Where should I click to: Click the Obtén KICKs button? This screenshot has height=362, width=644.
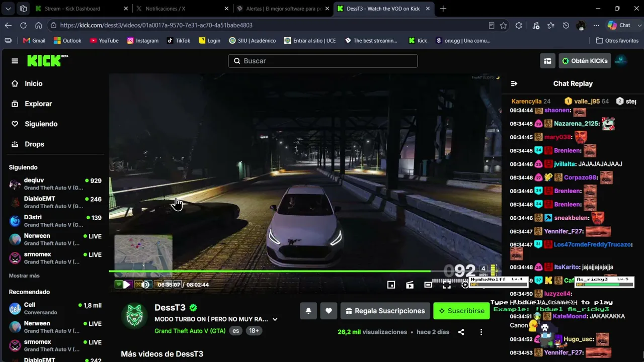[x=585, y=61]
